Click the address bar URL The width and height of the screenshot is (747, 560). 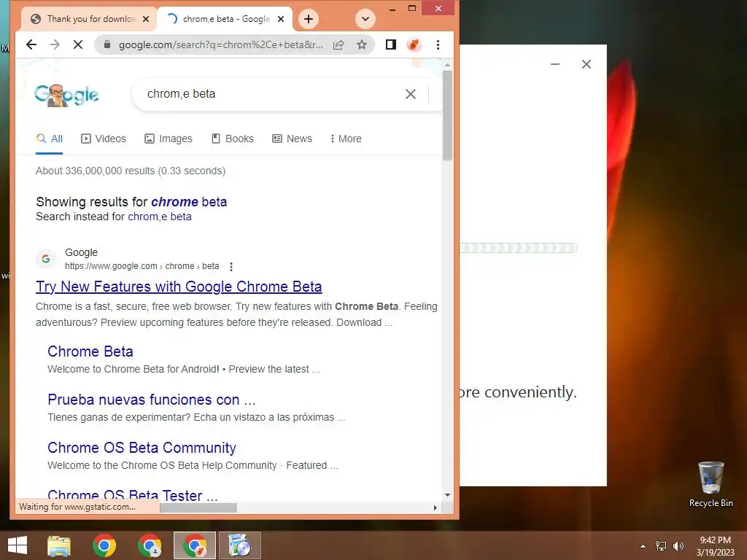pos(220,44)
